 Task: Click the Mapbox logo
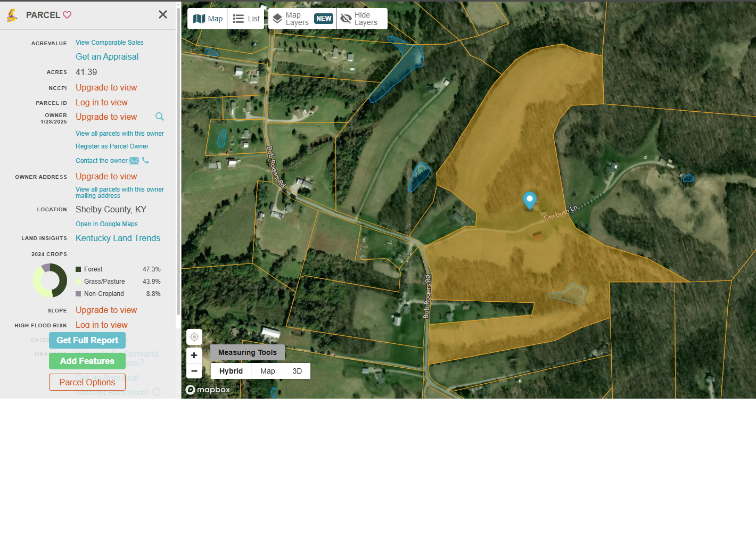[208, 390]
